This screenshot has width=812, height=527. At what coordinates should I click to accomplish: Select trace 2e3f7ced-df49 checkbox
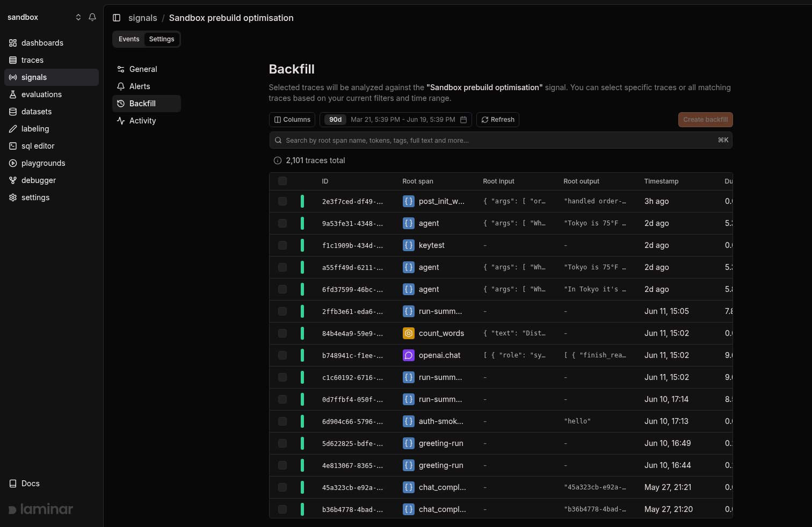click(282, 201)
